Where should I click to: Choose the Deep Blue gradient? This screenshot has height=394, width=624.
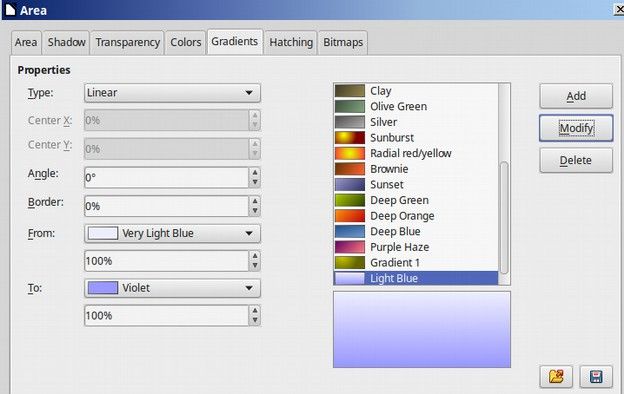coord(416,231)
